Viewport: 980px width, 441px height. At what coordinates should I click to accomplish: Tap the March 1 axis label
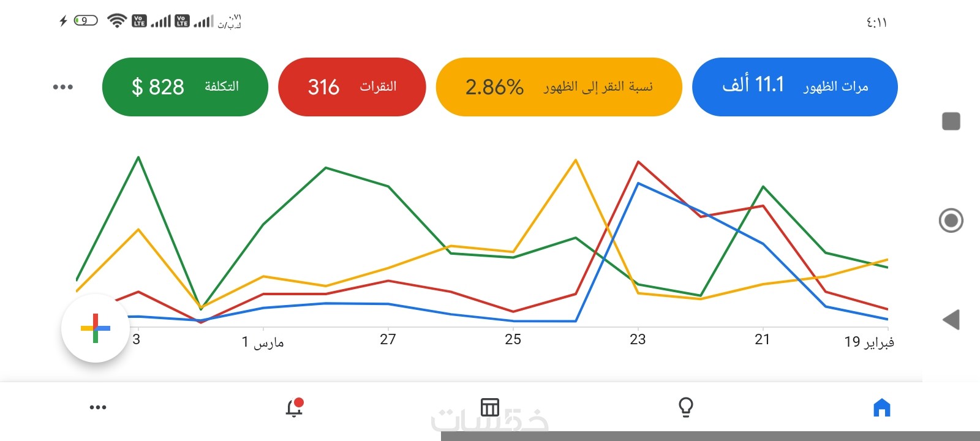click(x=263, y=342)
